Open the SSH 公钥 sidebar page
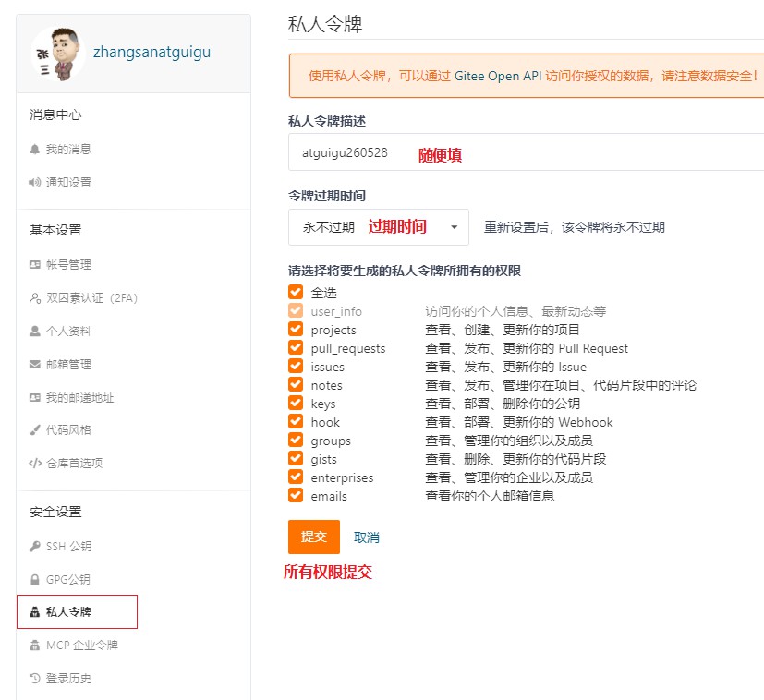The height and width of the screenshot is (700, 764). 68,547
